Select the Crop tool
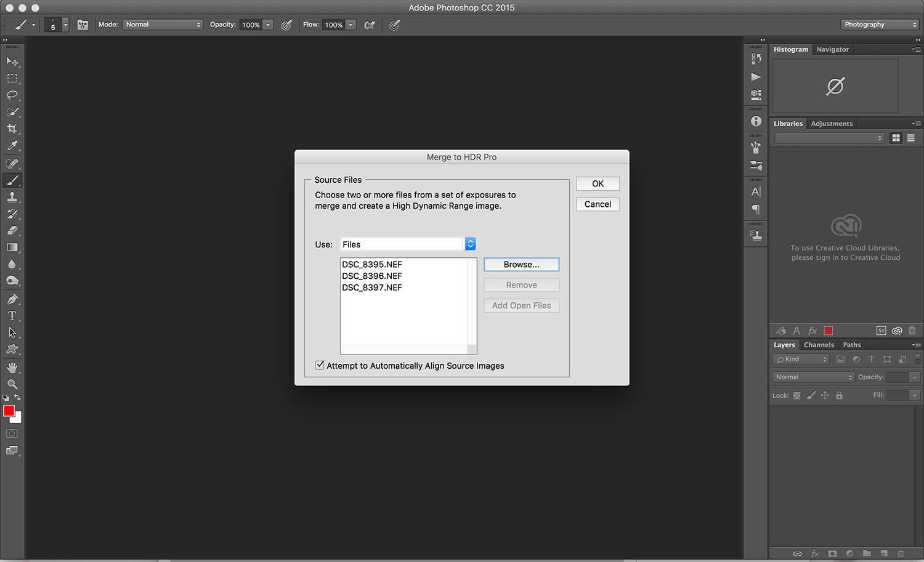The height and width of the screenshot is (562, 924). [12, 129]
